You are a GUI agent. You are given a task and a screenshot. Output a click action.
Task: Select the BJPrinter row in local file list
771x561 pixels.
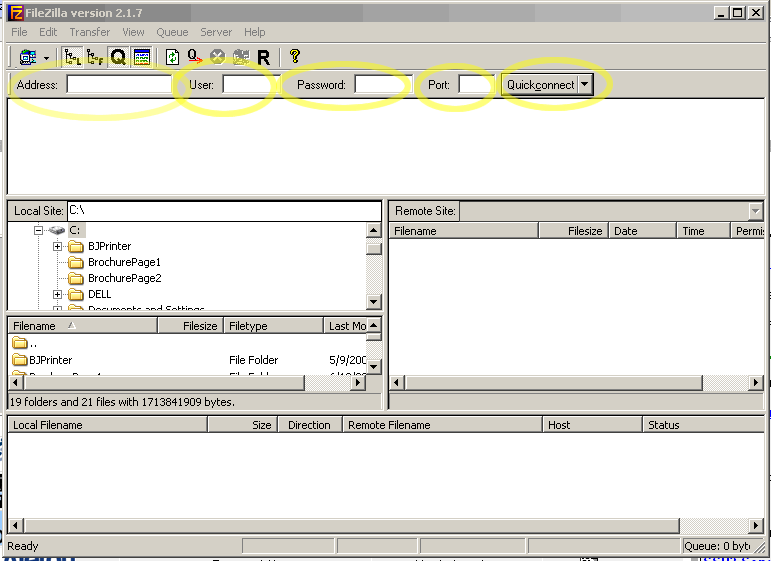(187, 360)
